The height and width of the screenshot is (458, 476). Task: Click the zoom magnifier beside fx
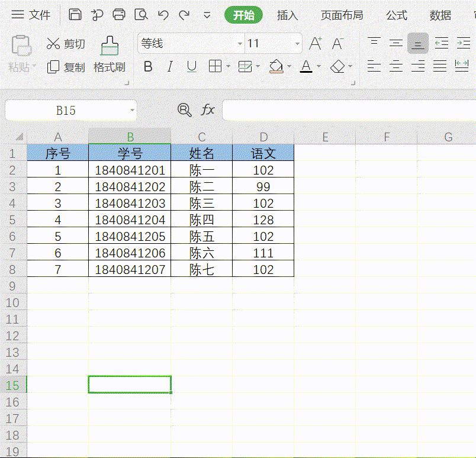tap(185, 109)
